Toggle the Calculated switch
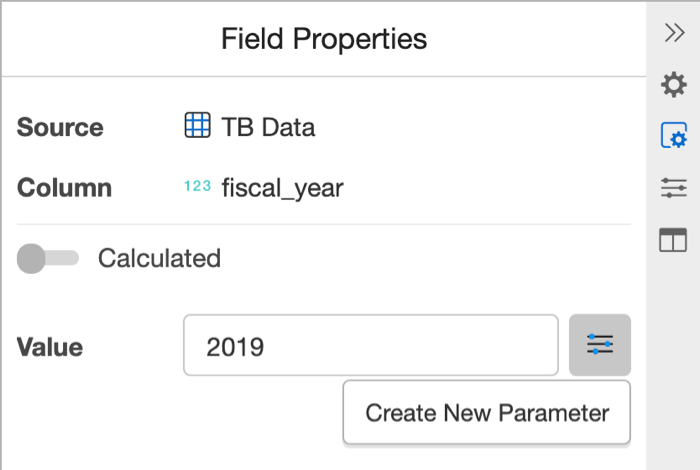The image size is (700, 470). (48, 258)
